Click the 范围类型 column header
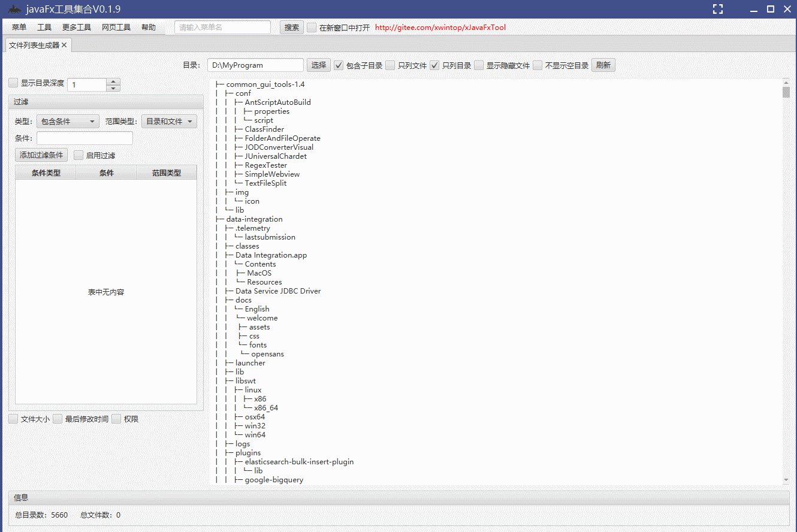 [167, 173]
